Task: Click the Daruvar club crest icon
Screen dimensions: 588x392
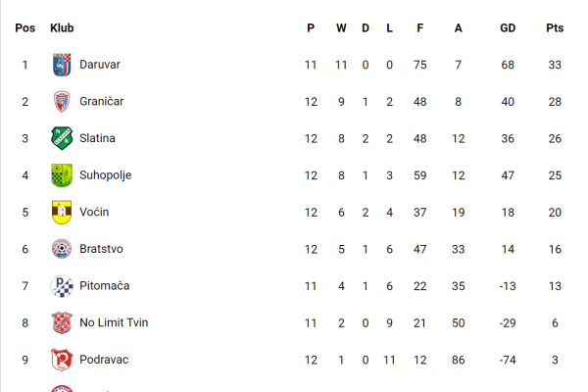Action: [62, 65]
